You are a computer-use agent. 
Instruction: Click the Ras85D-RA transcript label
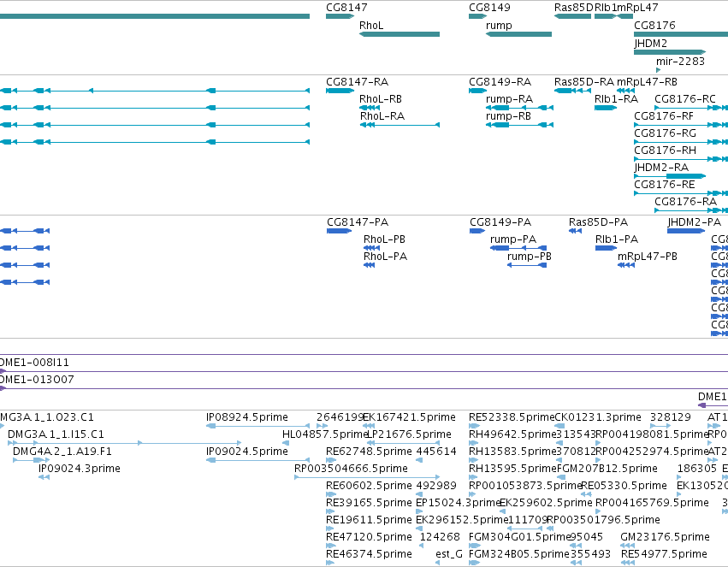point(583,82)
